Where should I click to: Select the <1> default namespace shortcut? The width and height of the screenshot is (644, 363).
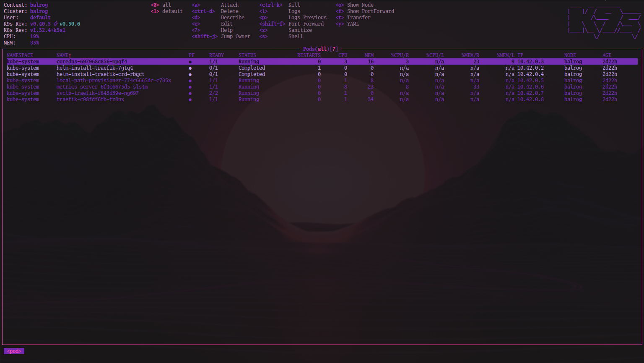tap(167, 11)
